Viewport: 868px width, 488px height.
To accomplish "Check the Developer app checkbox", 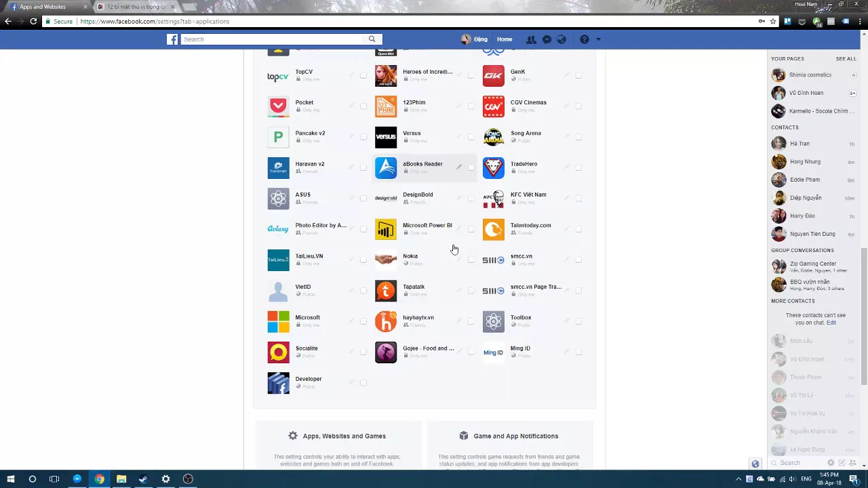I will [x=363, y=383].
